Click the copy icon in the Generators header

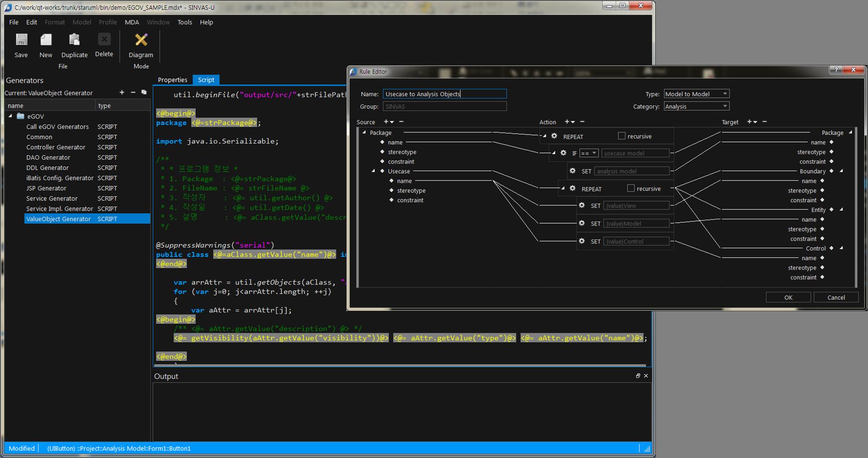pos(144,92)
